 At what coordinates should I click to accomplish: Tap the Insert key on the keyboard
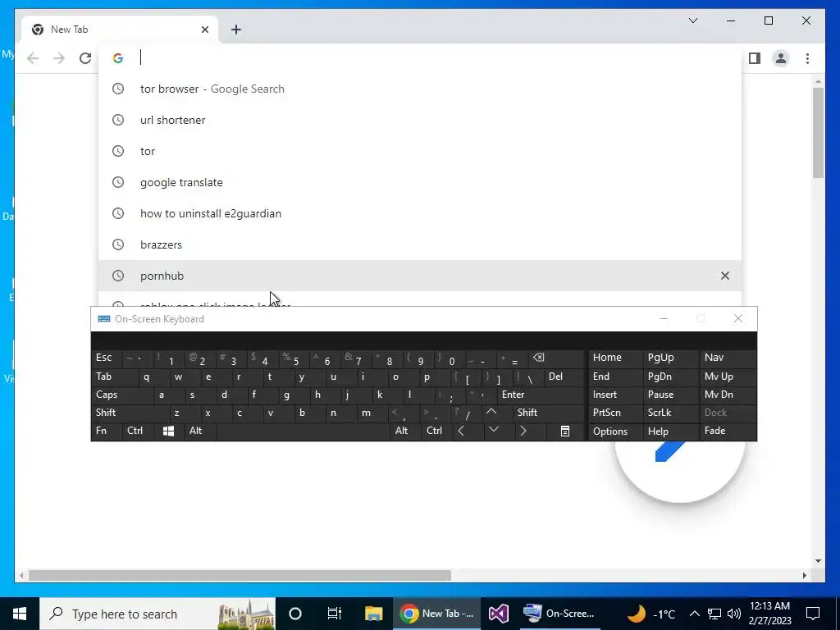[x=615, y=395]
